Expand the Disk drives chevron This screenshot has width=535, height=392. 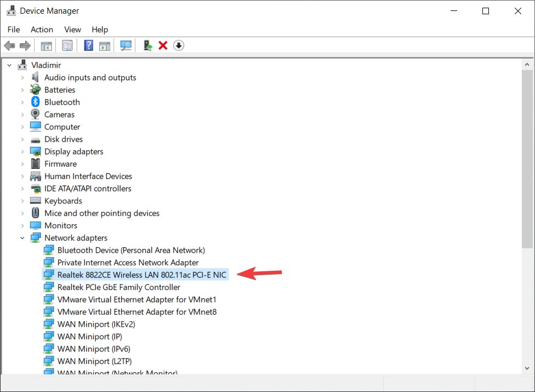pyautogui.click(x=22, y=139)
